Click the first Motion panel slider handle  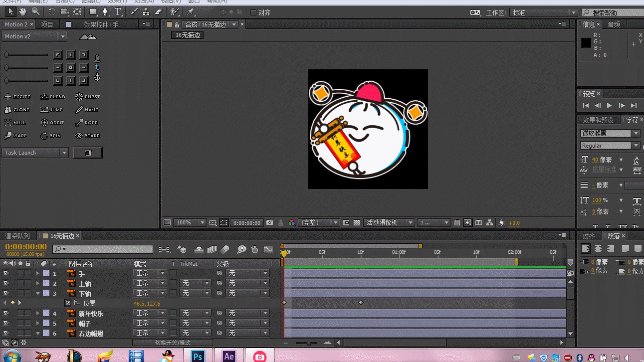(x=6, y=54)
